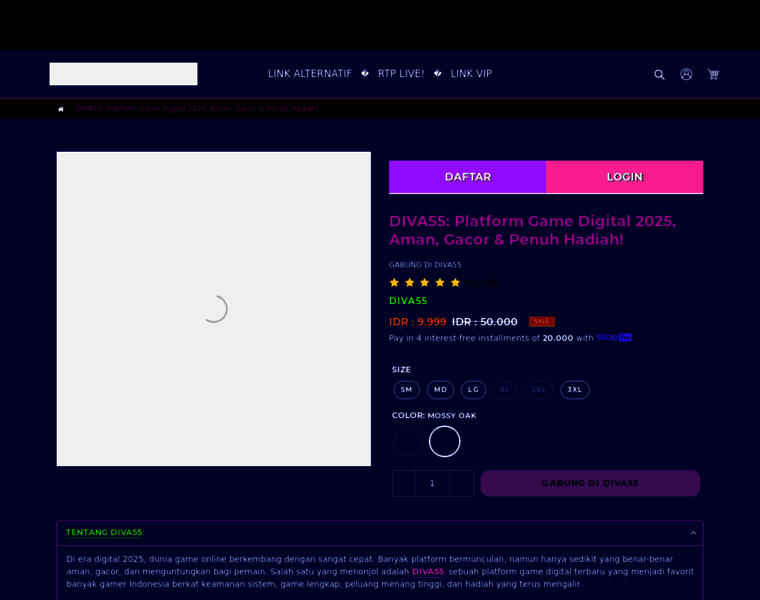Open the DIVA55 link in description
760x600 pixels.
pyautogui.click(x=428, y=572)
